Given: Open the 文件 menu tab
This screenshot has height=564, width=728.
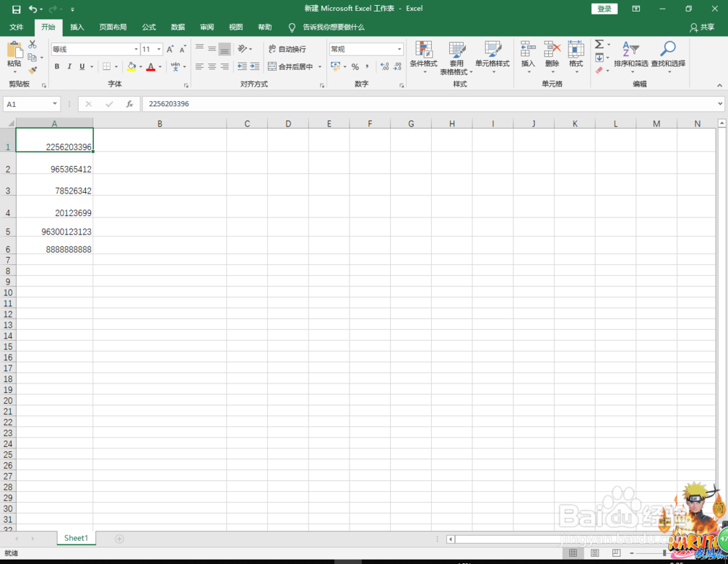Looking at the screenshot, I should pyautogui.click(x=16, y=27).
